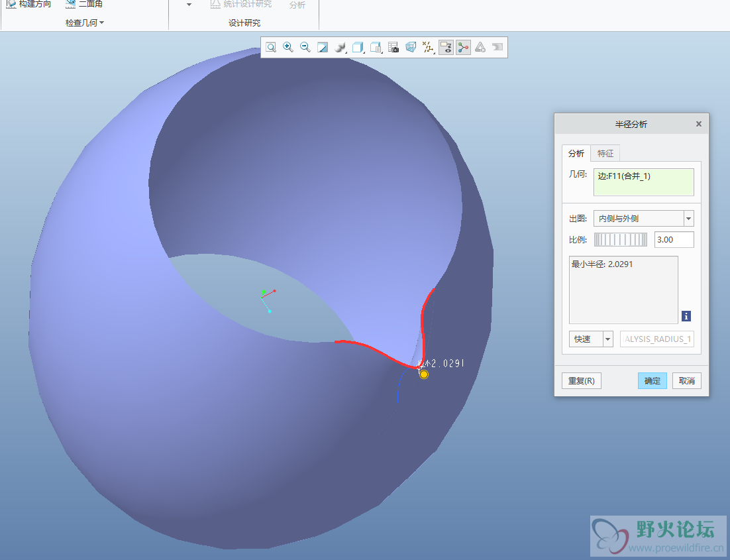Image resolution: width=730 pixels, height=560 pixels.
Task: Click the yellow minimum radius point marker
Action: (x=424, y=374)
